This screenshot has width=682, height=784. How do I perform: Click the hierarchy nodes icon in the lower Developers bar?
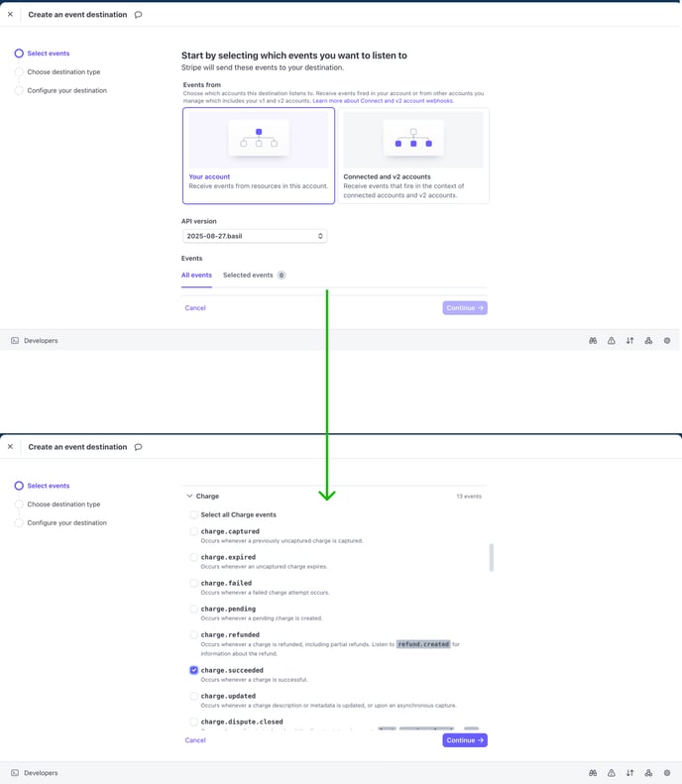pos(648,773)
